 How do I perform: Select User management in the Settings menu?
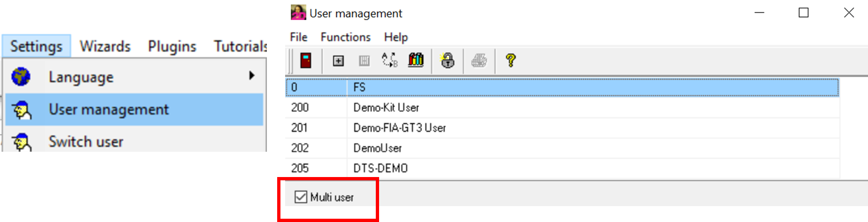tap(108, 110)
